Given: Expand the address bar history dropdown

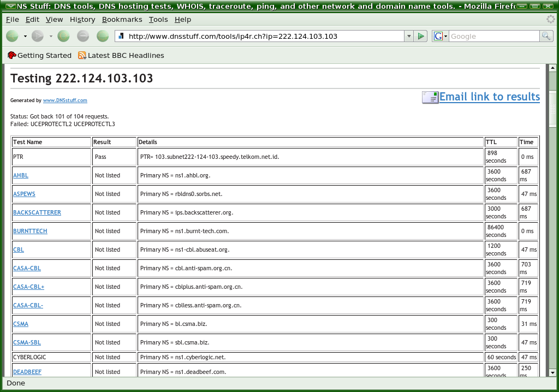Looking at the screenshot, I should coord(409,36).
